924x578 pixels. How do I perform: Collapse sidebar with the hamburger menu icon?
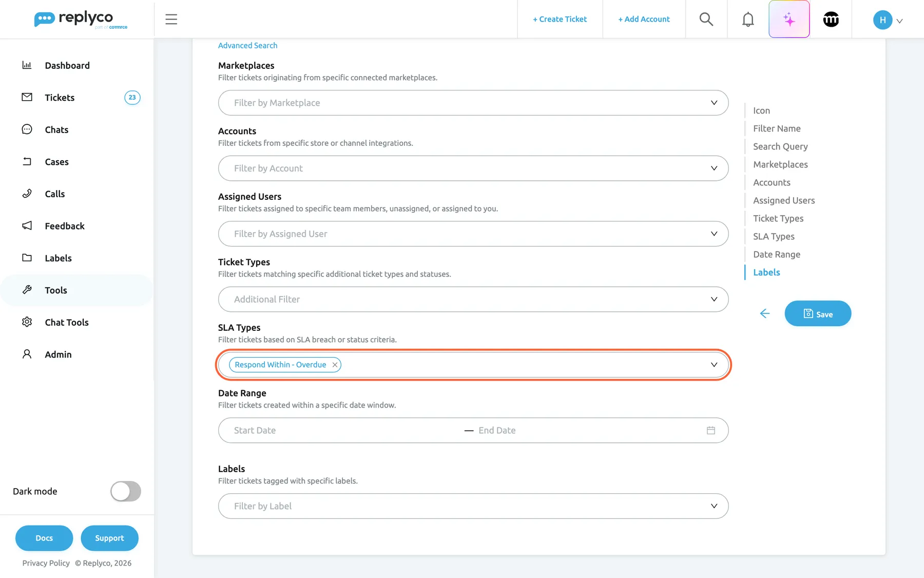171,19
